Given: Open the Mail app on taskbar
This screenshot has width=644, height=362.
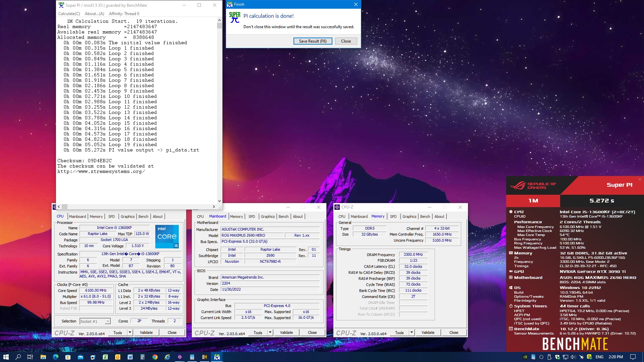Looking at the screenshot, I should (x=80, y=357).
